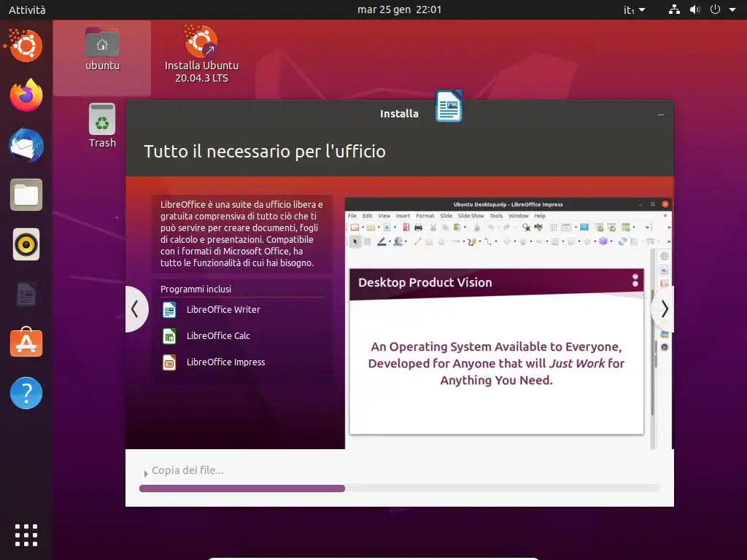The image size is (747, 560).
Task: Open the Files manager in dock
Action: click(26, 195)
